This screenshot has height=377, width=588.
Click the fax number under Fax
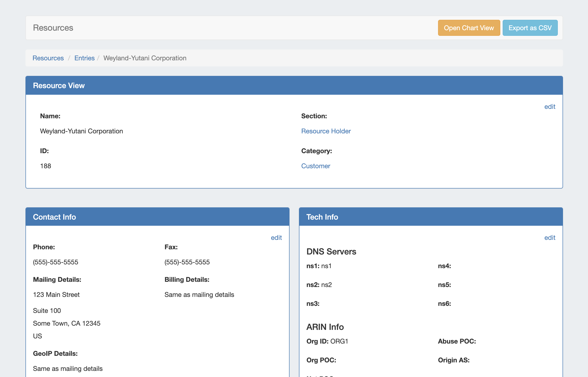[187, 262]
